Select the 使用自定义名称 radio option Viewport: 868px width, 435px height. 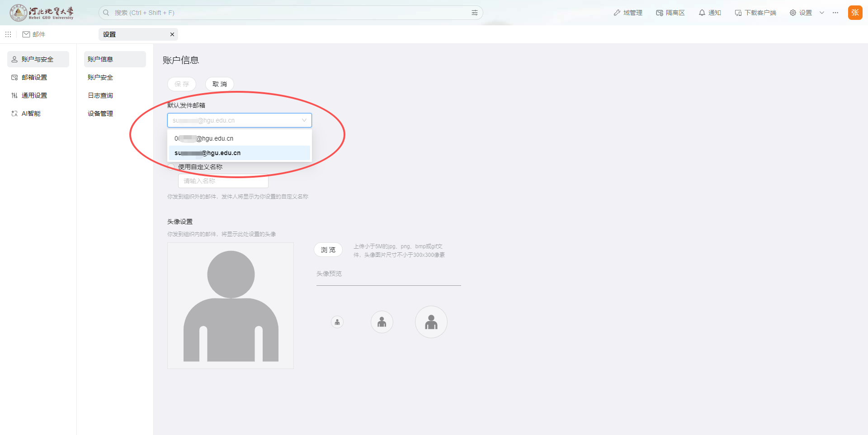point(172,167)
